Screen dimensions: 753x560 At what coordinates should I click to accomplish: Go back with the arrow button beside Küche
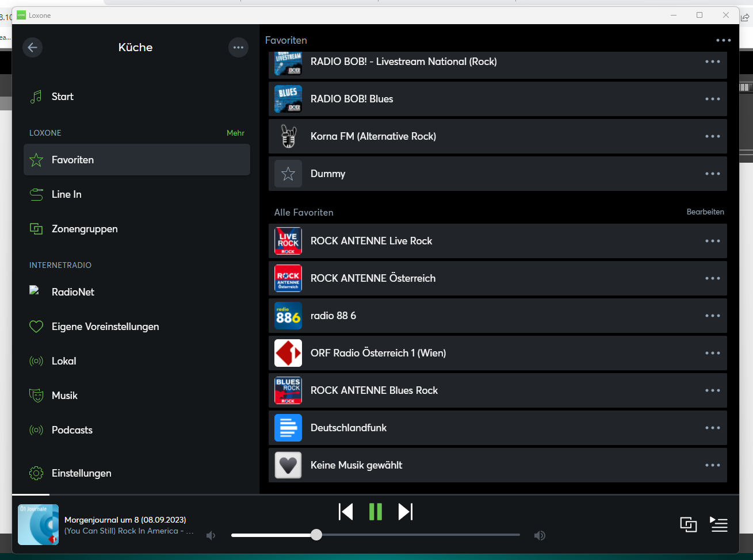point(33,47)
